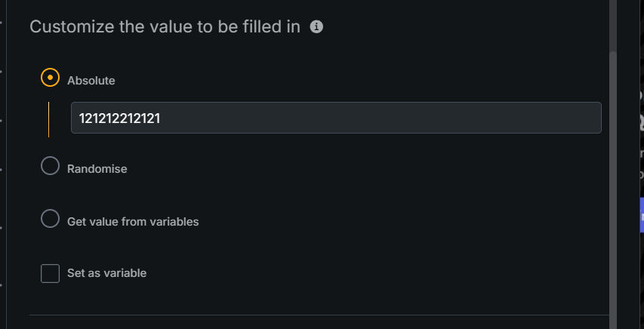Click the "Randomise" label text

click(x=97, y=169)
